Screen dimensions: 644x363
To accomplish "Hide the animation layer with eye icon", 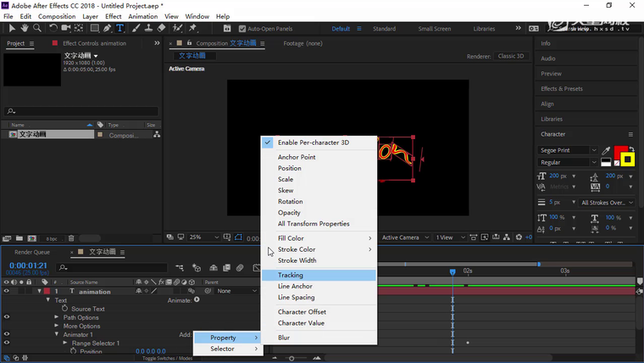I will pos(6,292).
